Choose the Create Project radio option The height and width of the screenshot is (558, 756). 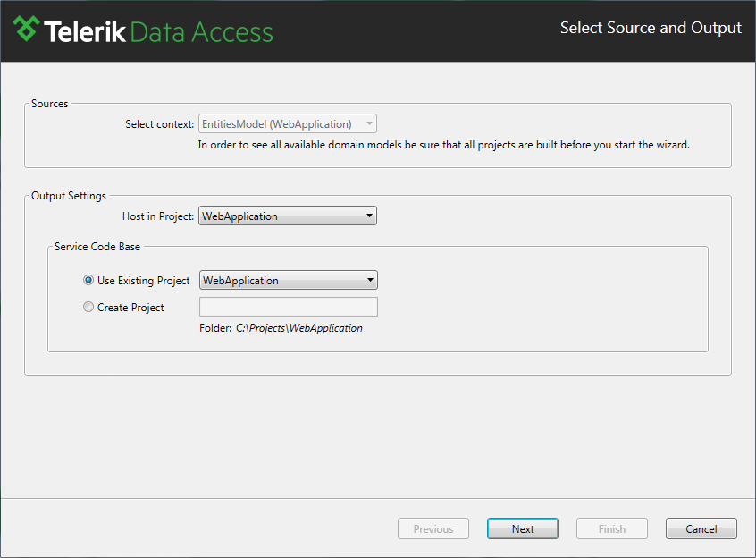coord(88,307)
